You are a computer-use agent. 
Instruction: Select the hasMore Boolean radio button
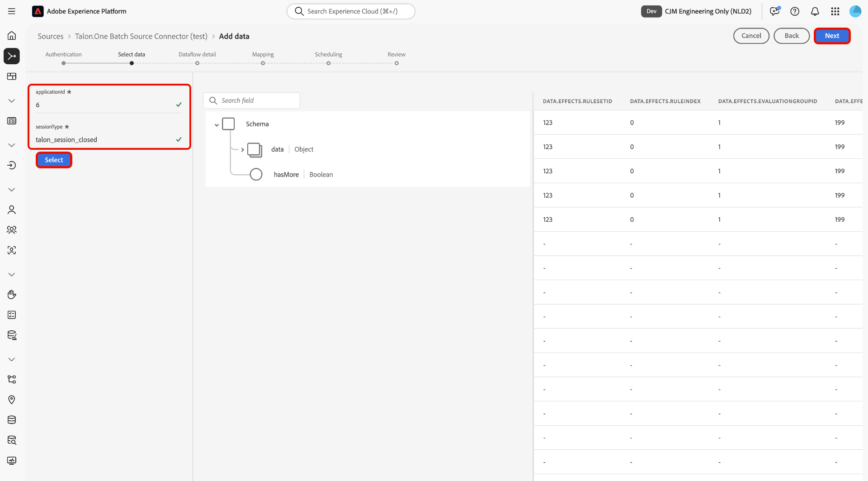click(x=256, y=175)
